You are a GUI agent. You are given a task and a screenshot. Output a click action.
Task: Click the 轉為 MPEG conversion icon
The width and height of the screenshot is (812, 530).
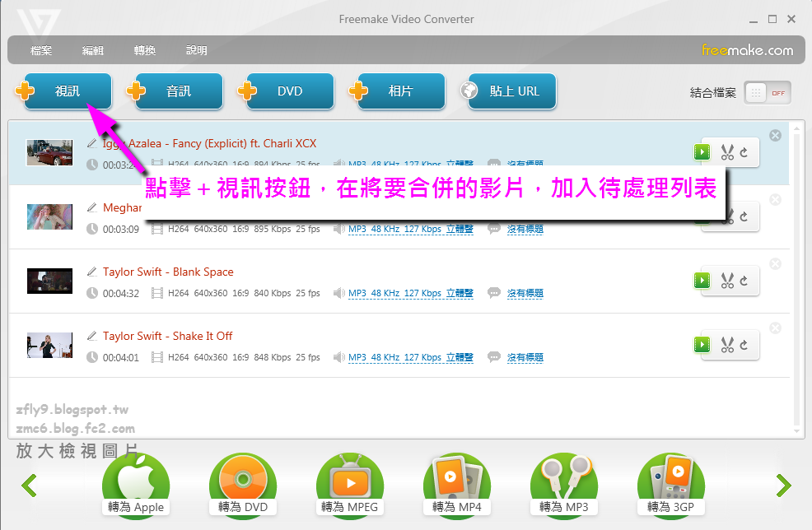(x=349, y=485)
